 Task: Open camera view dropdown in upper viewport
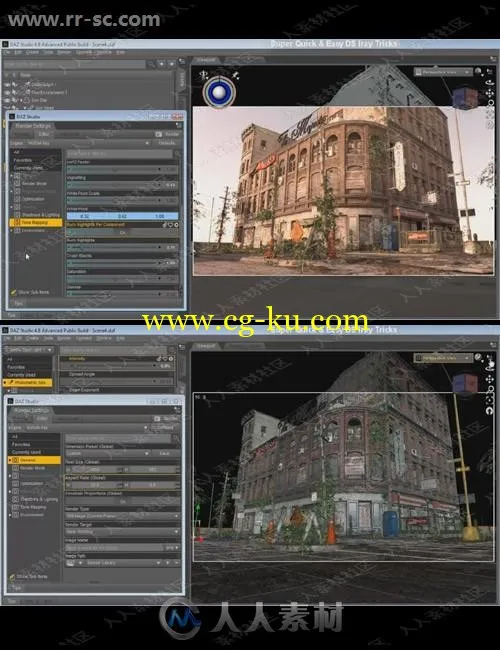pos(443,72)
